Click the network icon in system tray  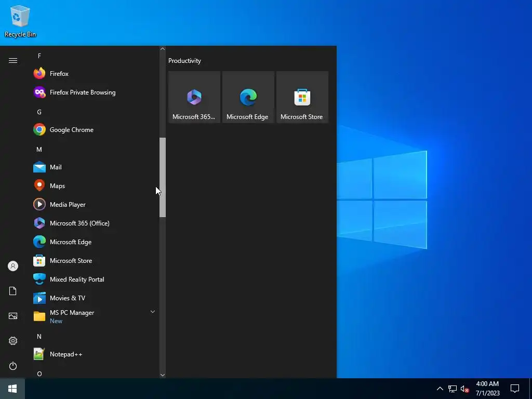tap(453, 389)
